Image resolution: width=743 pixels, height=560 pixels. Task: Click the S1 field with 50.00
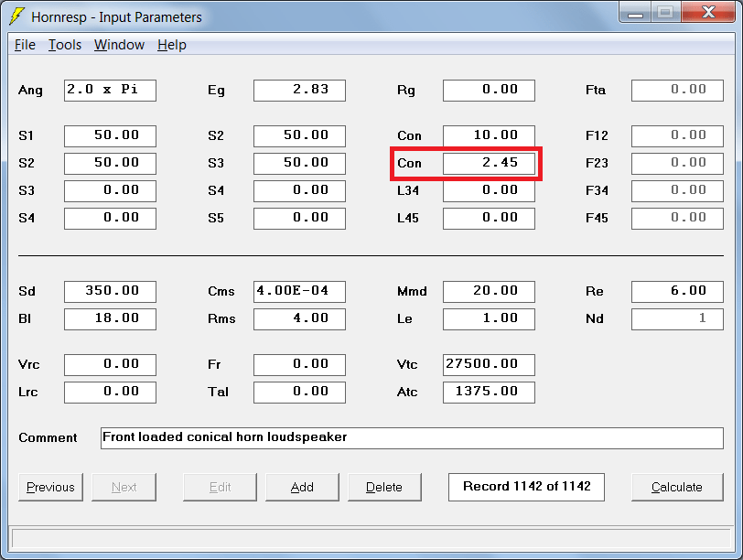[x=110, y=136]
